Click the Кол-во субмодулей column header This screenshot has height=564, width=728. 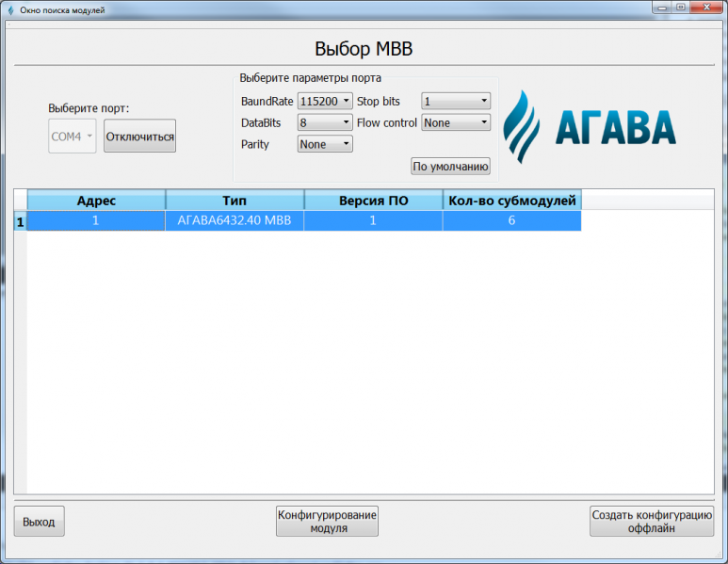click(512, 201)
